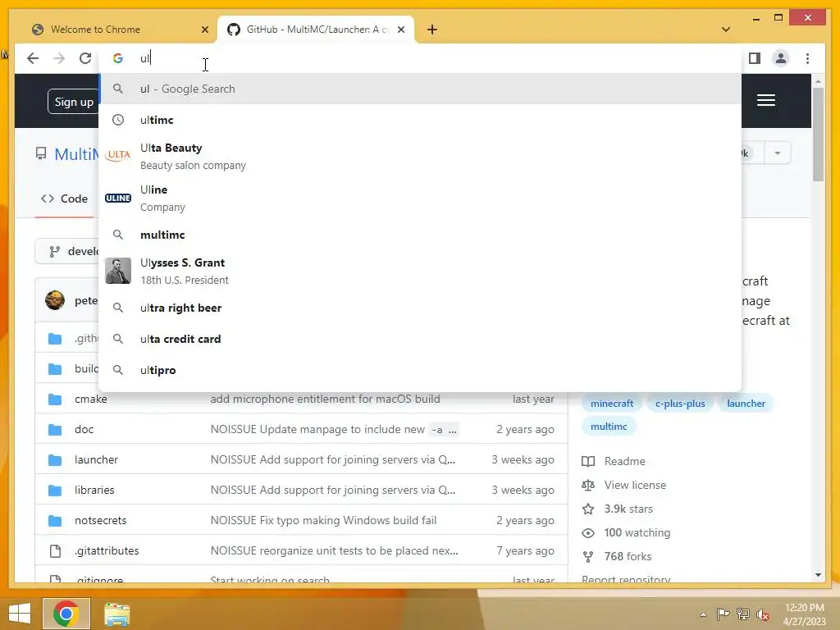
Task: Select the 'multimc' search suggestion
Action: (421, 235)
